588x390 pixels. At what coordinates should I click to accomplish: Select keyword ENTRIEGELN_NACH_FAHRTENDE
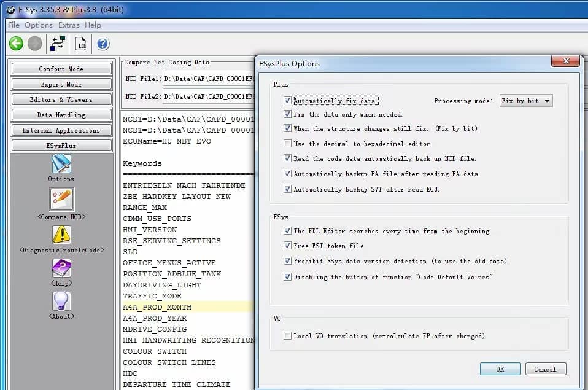[x=184, y=185]
